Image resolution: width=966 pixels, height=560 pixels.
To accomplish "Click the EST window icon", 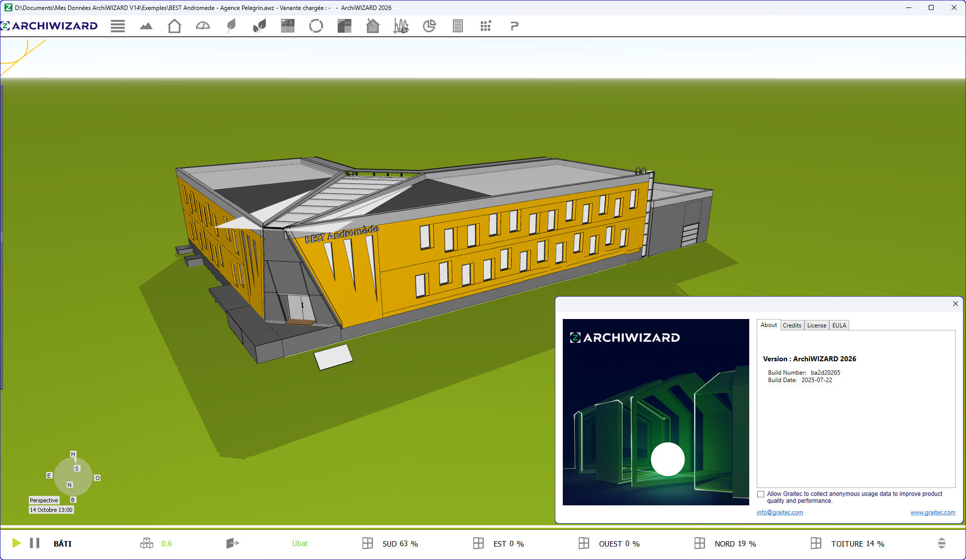I will (478, 543).
